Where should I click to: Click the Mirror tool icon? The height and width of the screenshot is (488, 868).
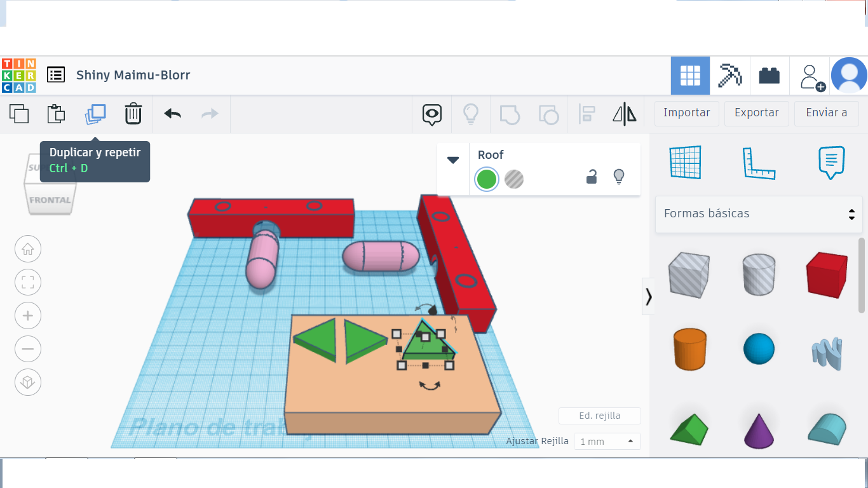point(625,114)
